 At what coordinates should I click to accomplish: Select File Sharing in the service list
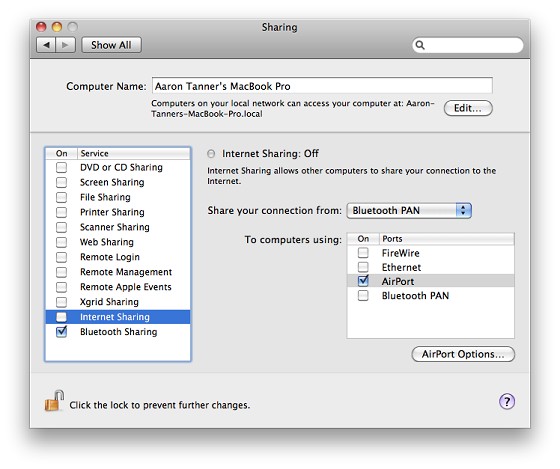coord(118,197)
